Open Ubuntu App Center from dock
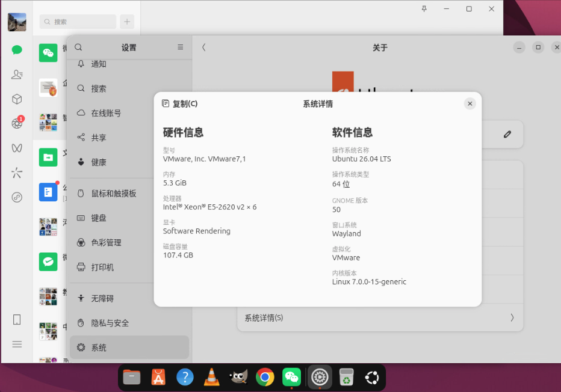561x392 pixels. pos(158,378)
